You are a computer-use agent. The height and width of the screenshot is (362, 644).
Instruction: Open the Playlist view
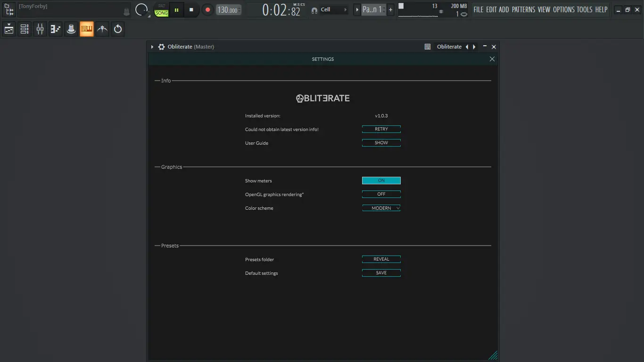(x=8, y=29)
